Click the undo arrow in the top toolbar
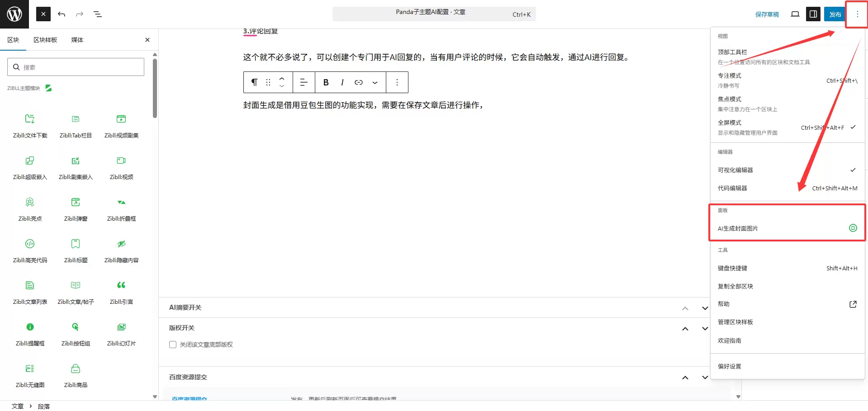The width and height of the screenshot is (868, 411). (x=62, y=14)
